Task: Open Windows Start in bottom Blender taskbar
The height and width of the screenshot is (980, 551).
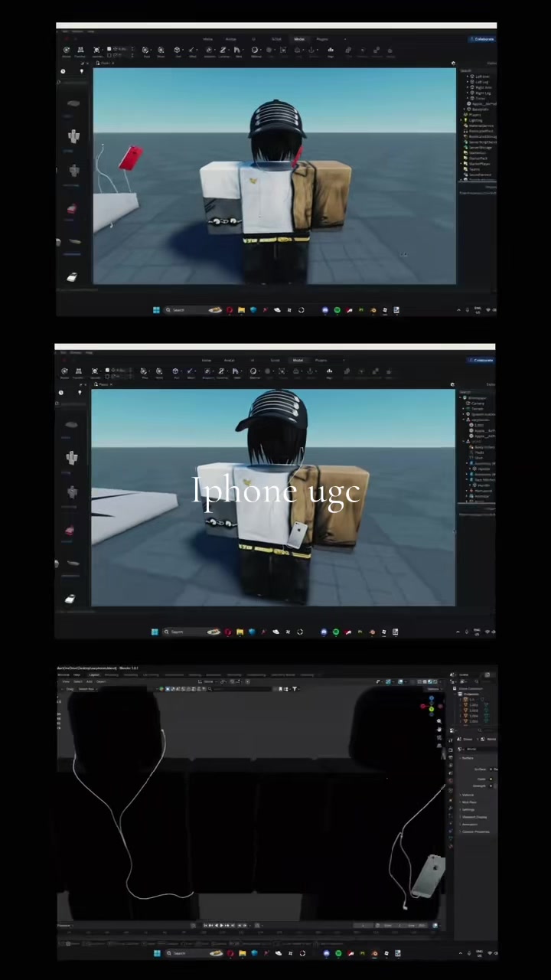Action: (x=156, y=953)
